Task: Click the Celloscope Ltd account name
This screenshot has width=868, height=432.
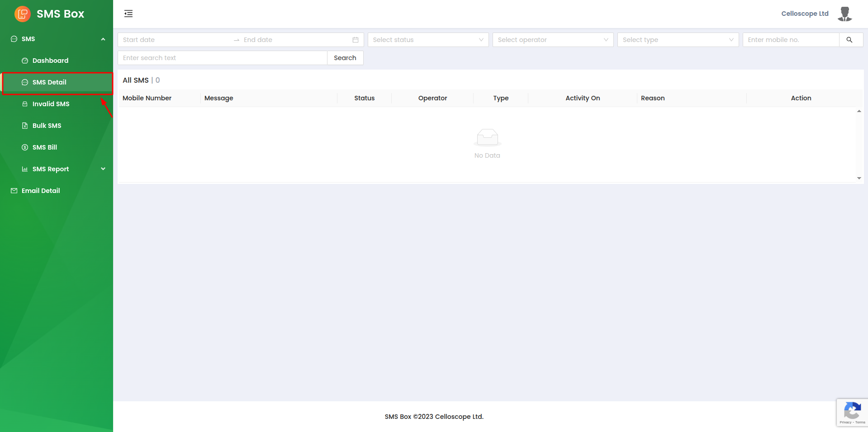Action: [805, 14]
